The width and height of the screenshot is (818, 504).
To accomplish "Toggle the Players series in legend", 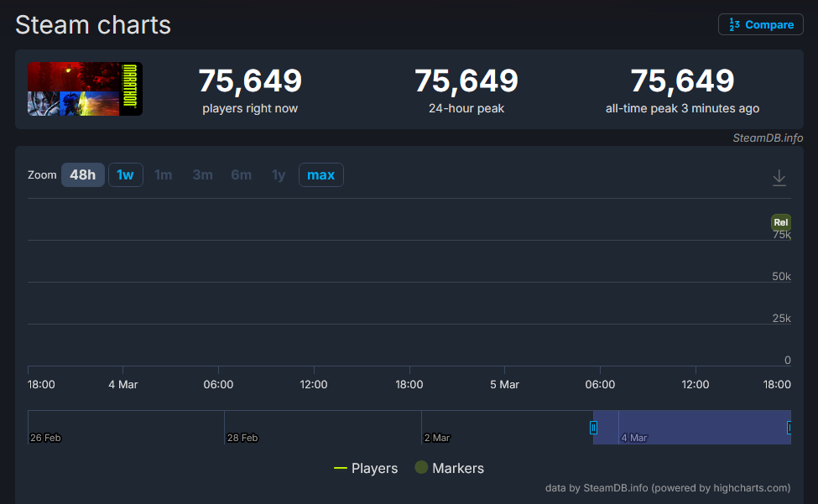I will click(366, 468).
